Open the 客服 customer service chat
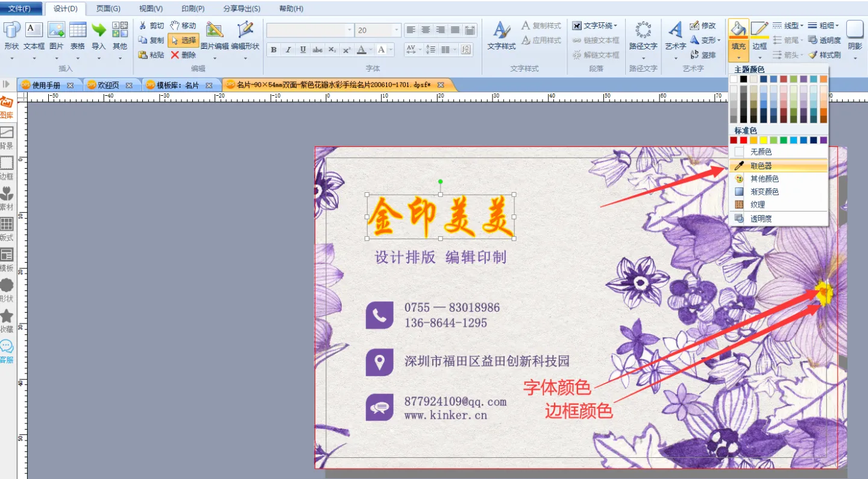 [7, 352]
